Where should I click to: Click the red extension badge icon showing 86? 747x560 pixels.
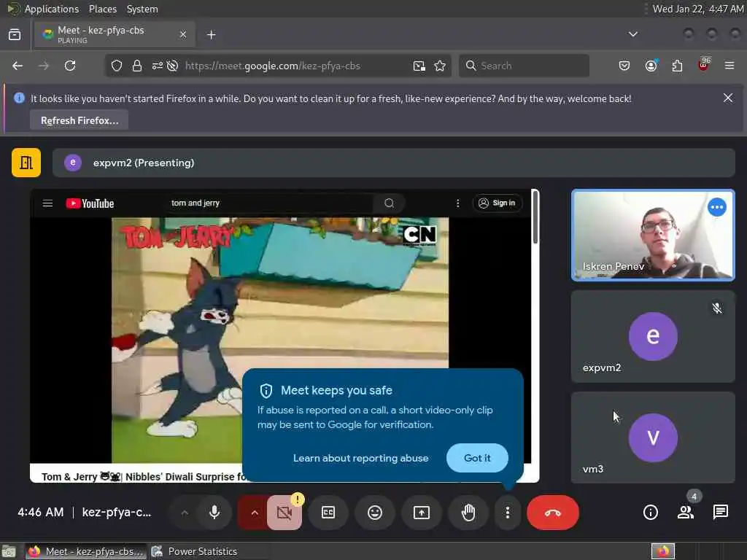[704, 65]
